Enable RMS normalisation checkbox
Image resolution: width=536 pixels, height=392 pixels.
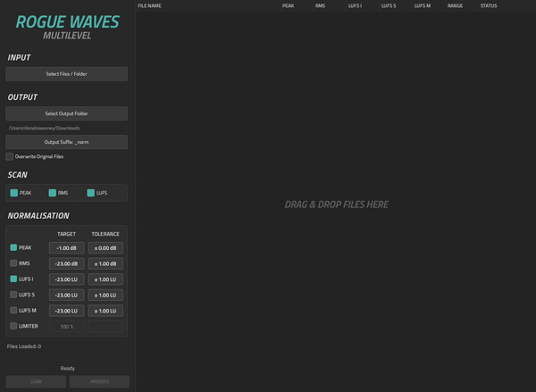pyautogui.click(x=13, y=263)
